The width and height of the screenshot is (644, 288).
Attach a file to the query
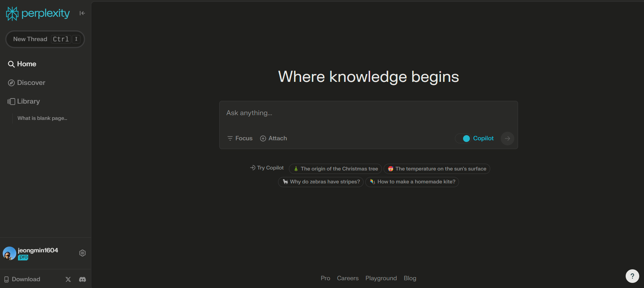point(274,138)
